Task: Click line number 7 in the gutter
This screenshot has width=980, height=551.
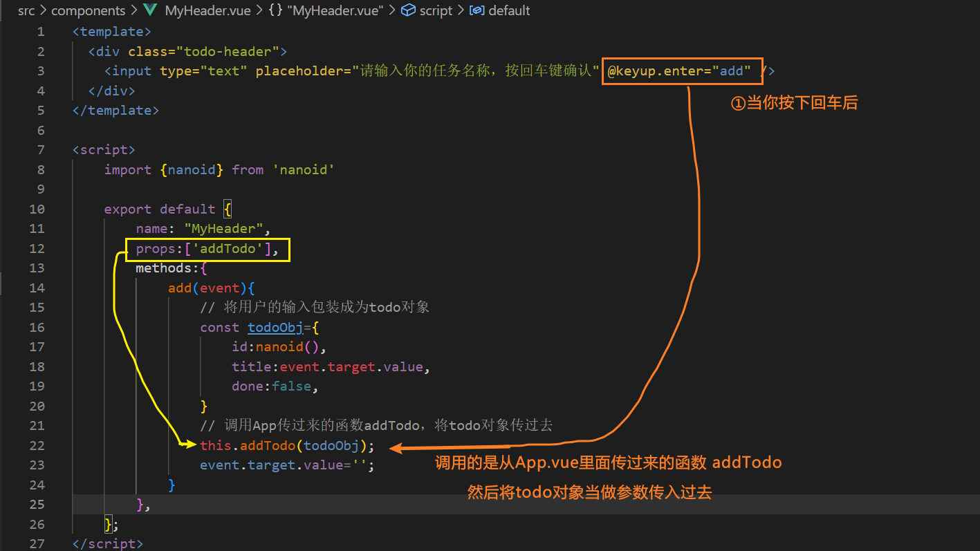Action: coord(41,150)
